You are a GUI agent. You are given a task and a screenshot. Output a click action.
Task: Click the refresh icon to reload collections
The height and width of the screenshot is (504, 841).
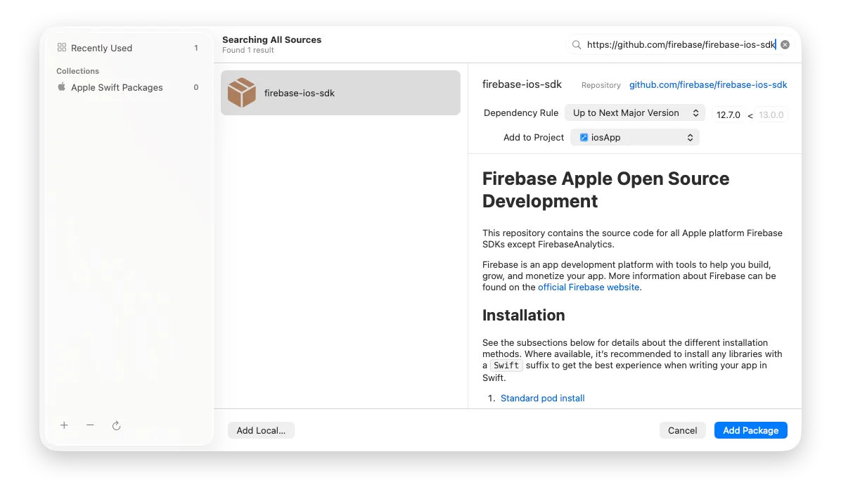coord(116,425)
